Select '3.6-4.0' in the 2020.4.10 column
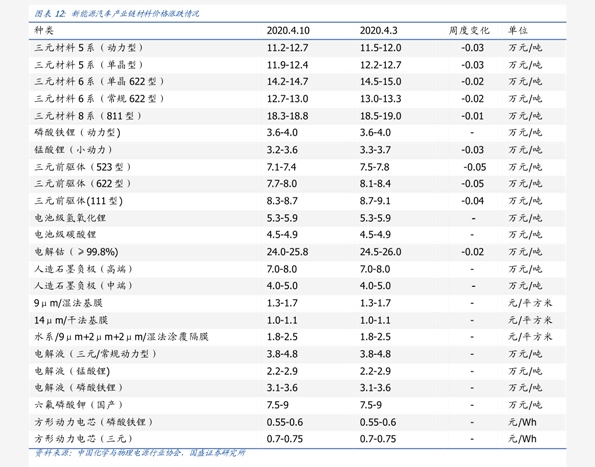Viewport: 595px width, 467px height. tap(282, 132)
